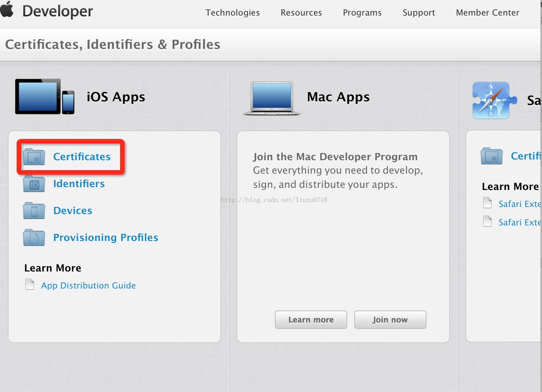Viewport: 542px width, 392px height.
Task: Go to Member Center
Action: click(487, 13)
